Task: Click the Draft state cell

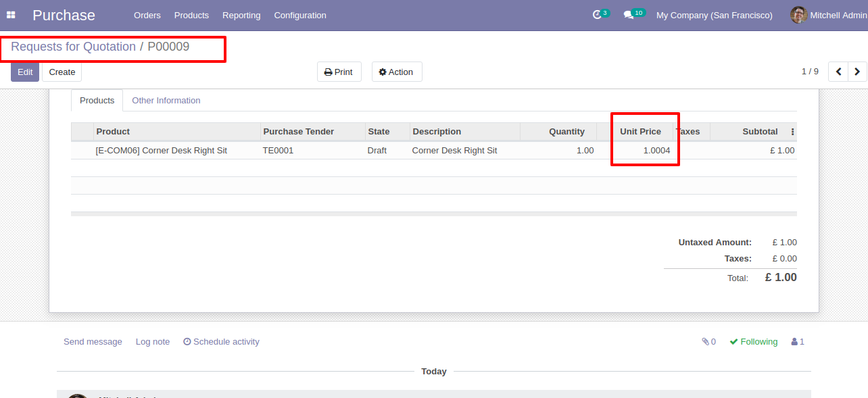Action: pos(377,151)
